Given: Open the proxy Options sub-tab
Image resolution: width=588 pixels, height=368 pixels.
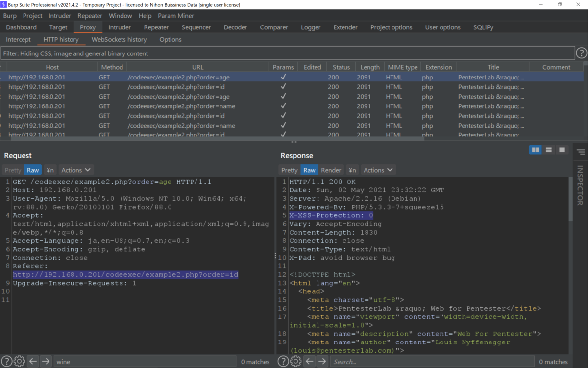Looking at the screenshot, I should click(171, 39).
